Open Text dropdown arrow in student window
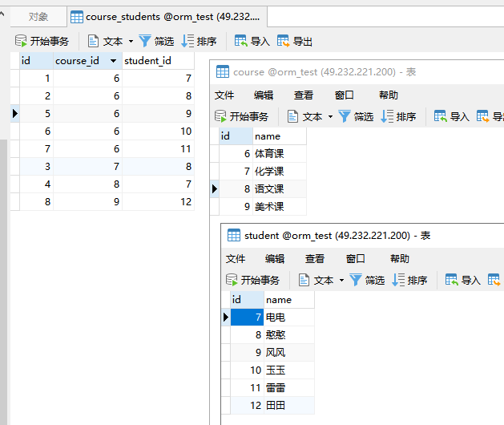The height and width of the screenshot is (425, 504). tap(341, 280)
